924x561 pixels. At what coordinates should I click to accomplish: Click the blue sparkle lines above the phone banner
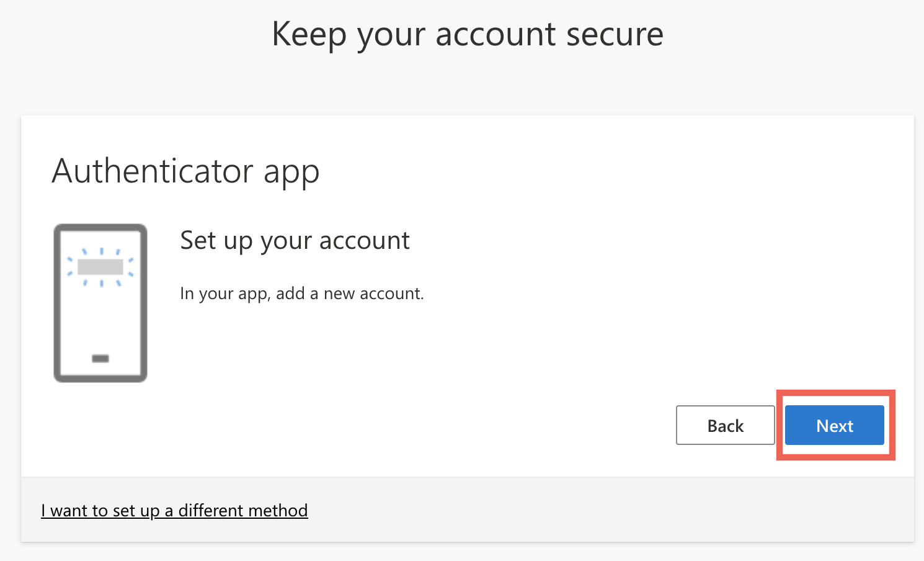[x=101, y=251]
